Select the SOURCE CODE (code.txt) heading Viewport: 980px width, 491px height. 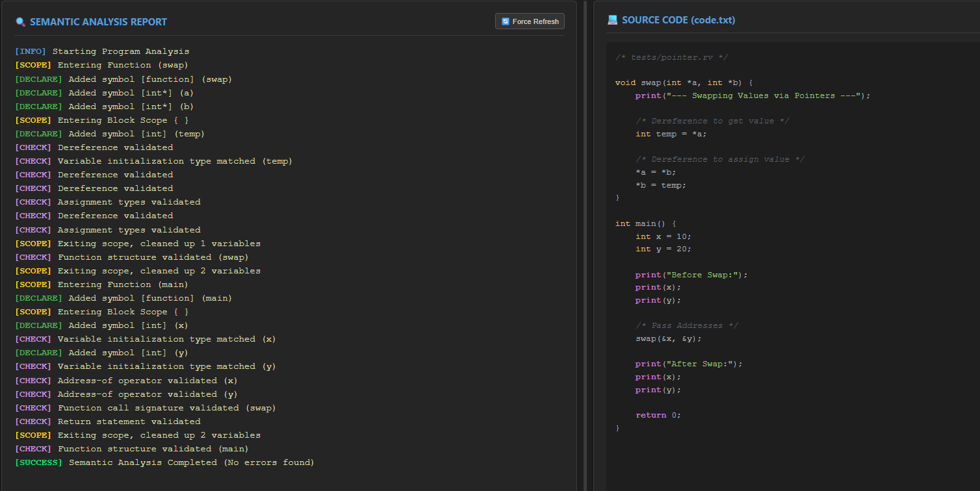tap(678, 20)
